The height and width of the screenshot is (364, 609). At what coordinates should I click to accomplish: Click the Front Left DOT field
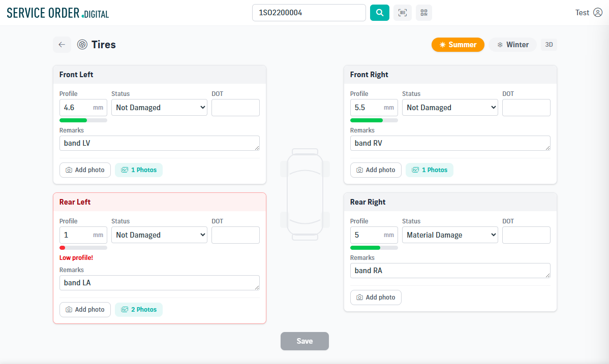click(x=235, y=108)
